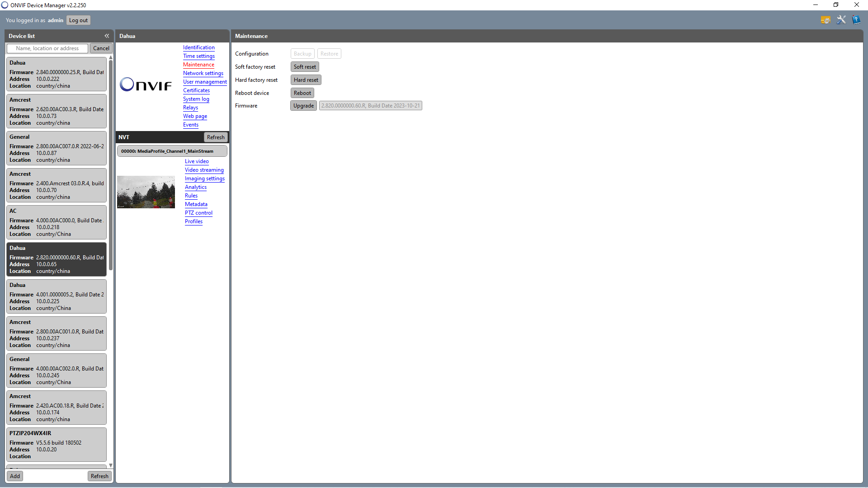Open the Web page link
This screenshot has height=488, width=868.
point(195,116)
